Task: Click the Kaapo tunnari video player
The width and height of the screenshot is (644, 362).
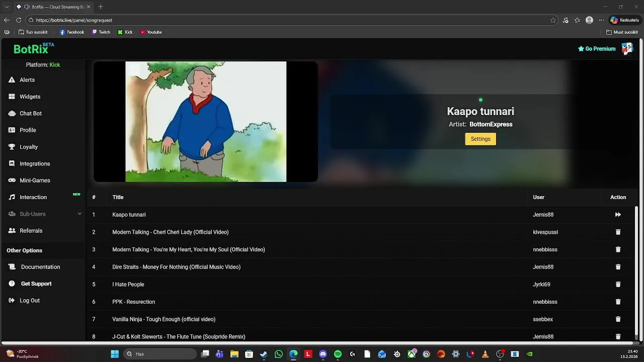Action: [206, 122]
